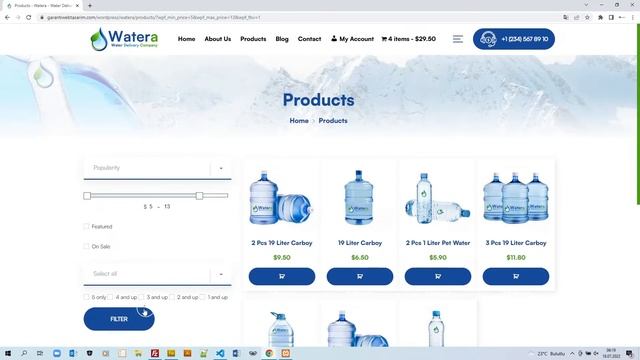
Task: Click the browser address bar URL
Action: pyautogui.click(x=153, y=18)
